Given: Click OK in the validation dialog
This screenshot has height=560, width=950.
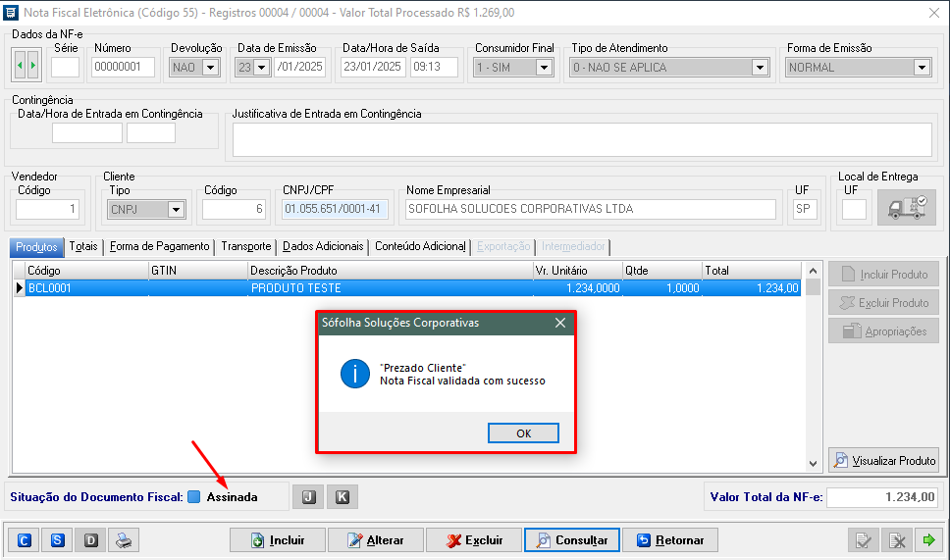Looking at the screenshot, I should 523,433.
